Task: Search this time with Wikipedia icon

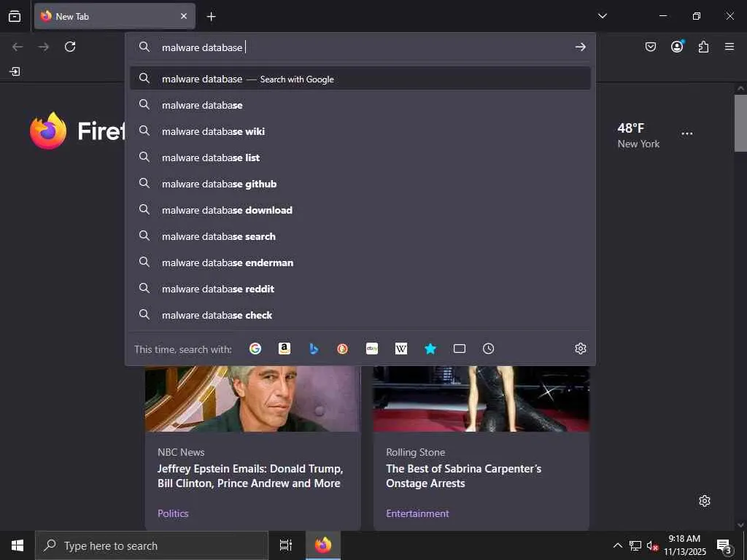Action: [401, 349]
